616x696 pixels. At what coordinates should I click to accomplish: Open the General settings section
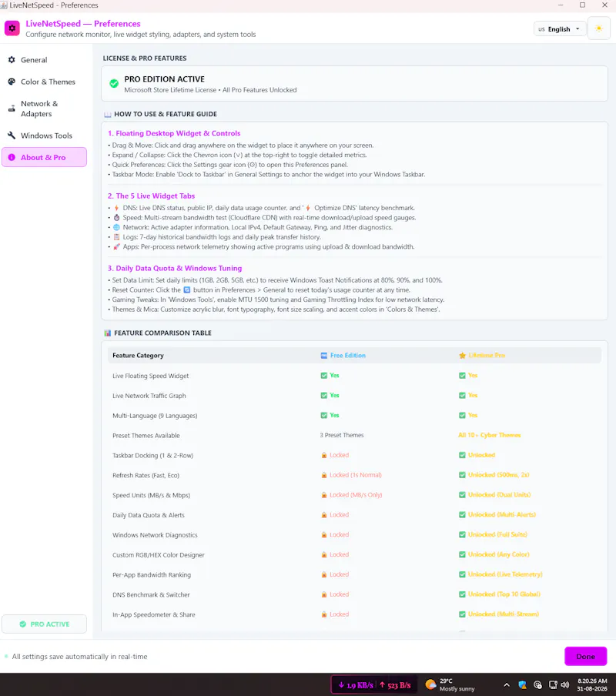44,60
